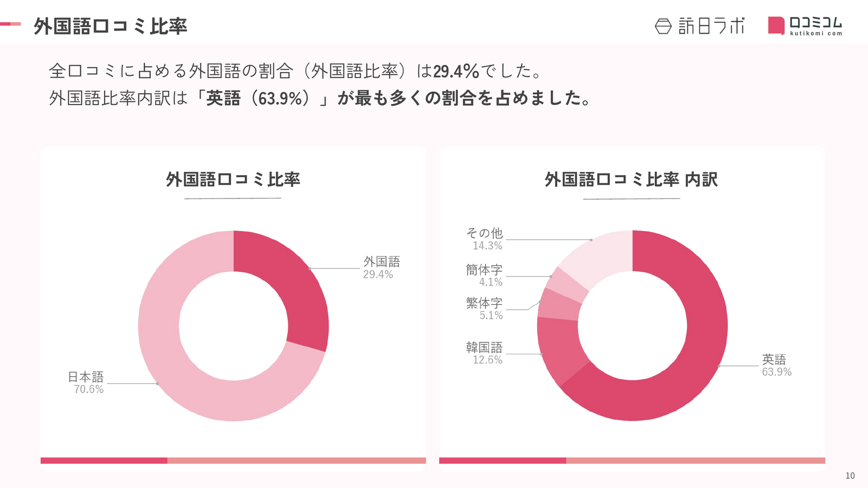Image resolution: width=868 pixels, height=488 pixels.
Task: Click the 韓国語 12.6% chart segment
Action: click(x=557, y=350)
